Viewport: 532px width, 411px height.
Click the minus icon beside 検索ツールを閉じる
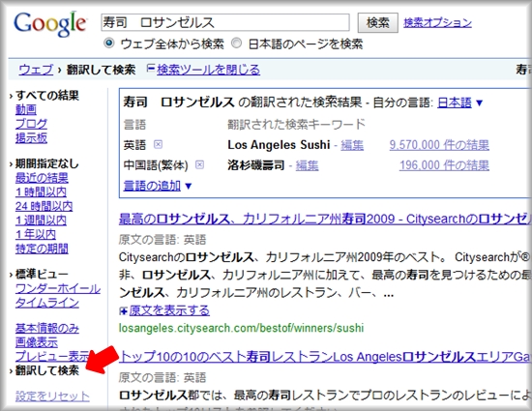(151, 69)
